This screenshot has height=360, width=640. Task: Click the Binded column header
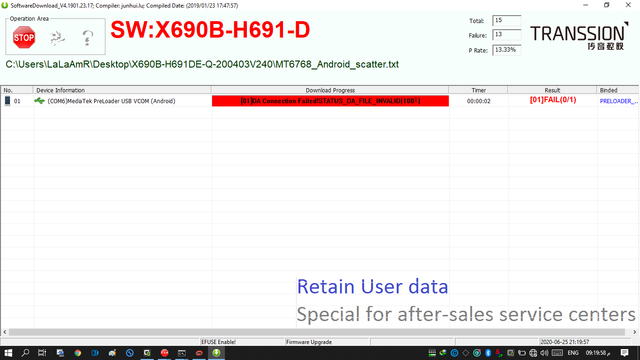pyautogui.click(x=618, y=90)
